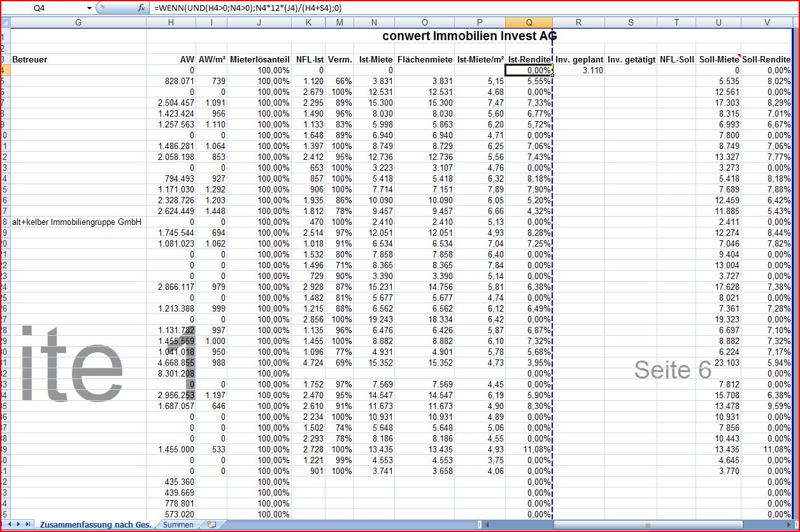The image size is (800, 532).
Task: Click the 'Betreuer' header cell
Action: pyautogui.click(x=78, y=59)
